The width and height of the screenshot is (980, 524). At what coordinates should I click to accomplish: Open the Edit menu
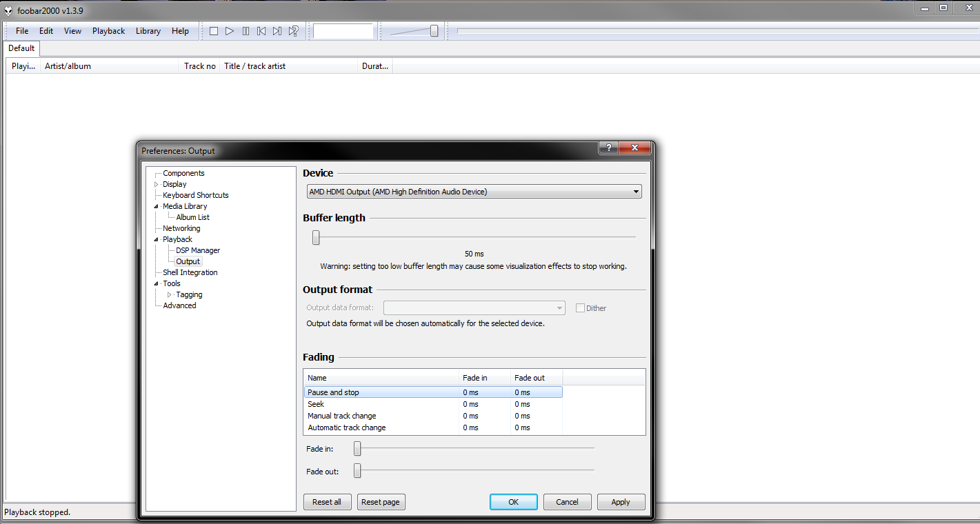(x=46, y=31)
